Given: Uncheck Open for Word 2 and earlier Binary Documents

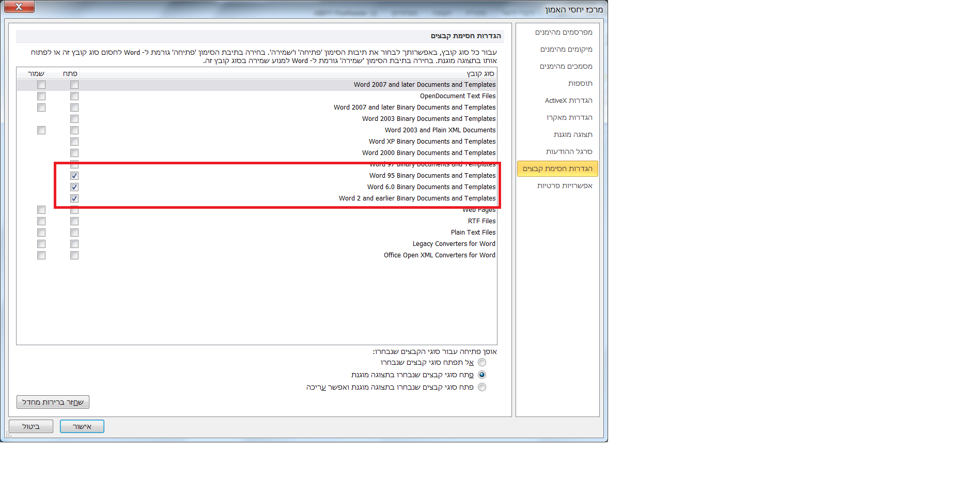Looking at the screenshot, I should [74, 198].
